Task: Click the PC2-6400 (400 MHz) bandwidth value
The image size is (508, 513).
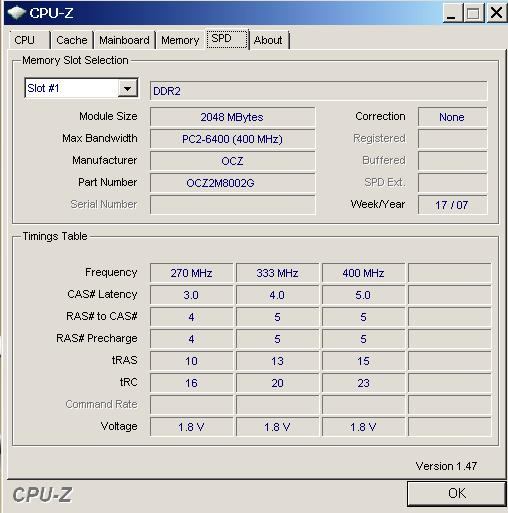Action: click(x=232, y=139)
